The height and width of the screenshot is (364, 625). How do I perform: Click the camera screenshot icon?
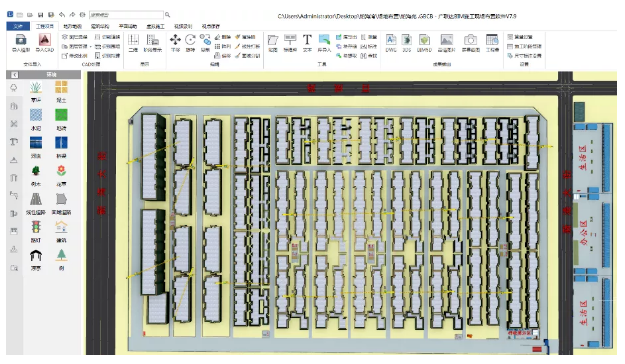click(470, 40)
